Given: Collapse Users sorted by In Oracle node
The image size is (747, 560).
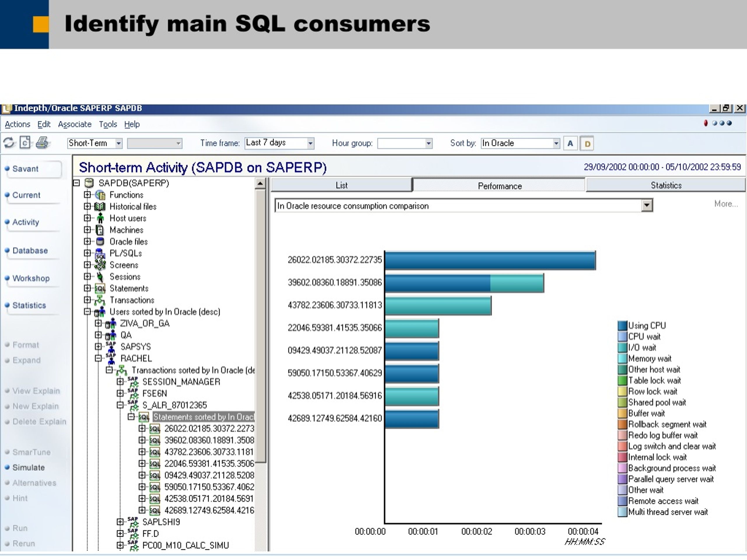Looking at the screenshot, I should tap(88, 311).
